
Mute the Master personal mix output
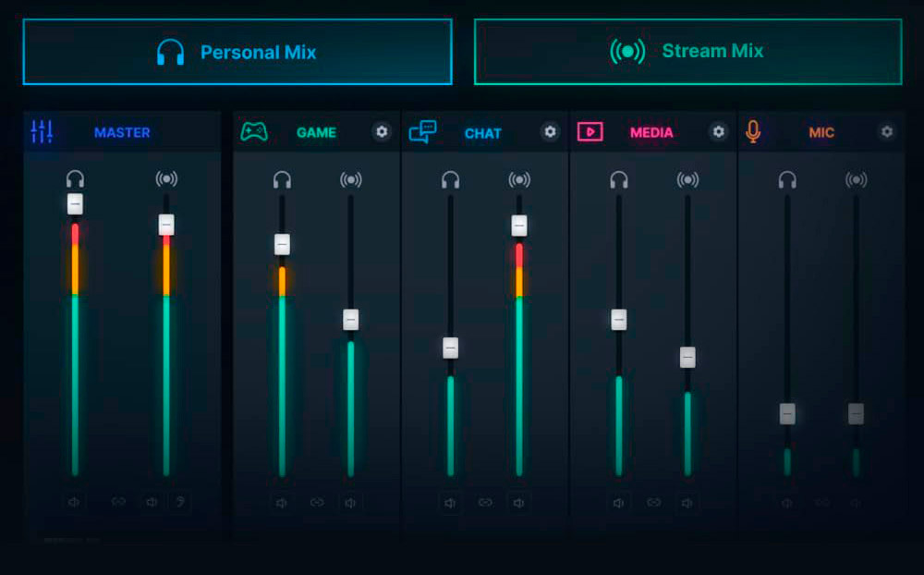tap(75, 502)
